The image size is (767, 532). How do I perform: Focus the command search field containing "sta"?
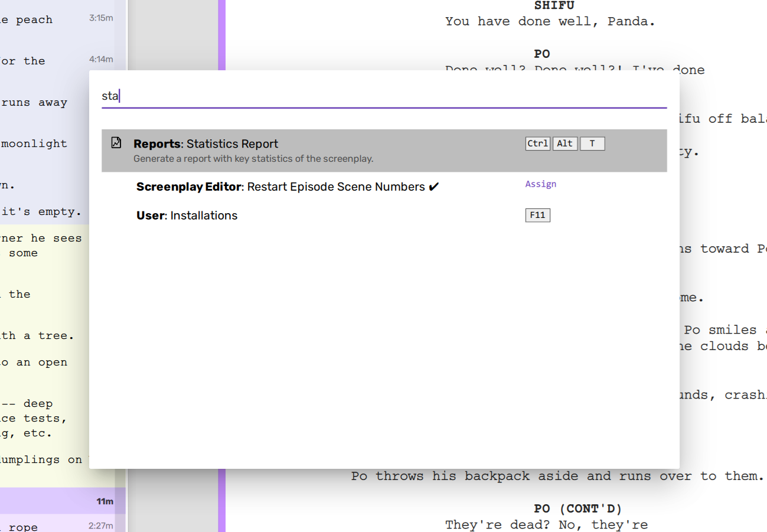click(384, 96)
